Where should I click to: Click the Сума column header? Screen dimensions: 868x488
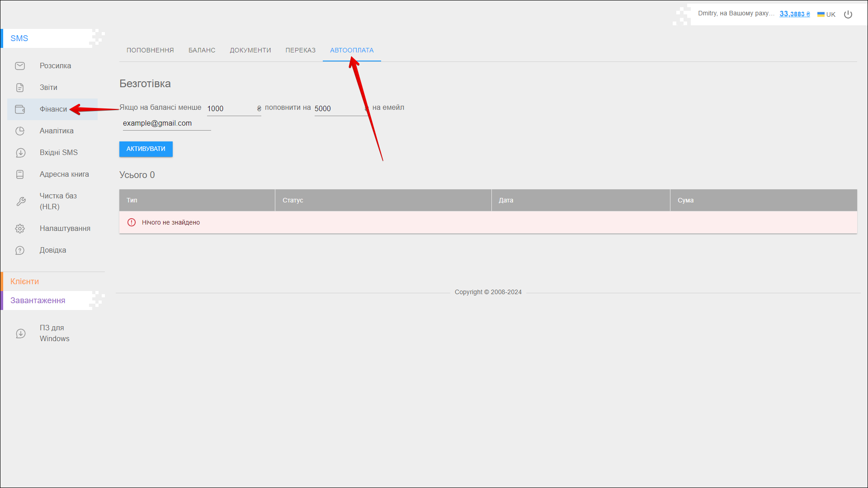click(x=685, y=200)
